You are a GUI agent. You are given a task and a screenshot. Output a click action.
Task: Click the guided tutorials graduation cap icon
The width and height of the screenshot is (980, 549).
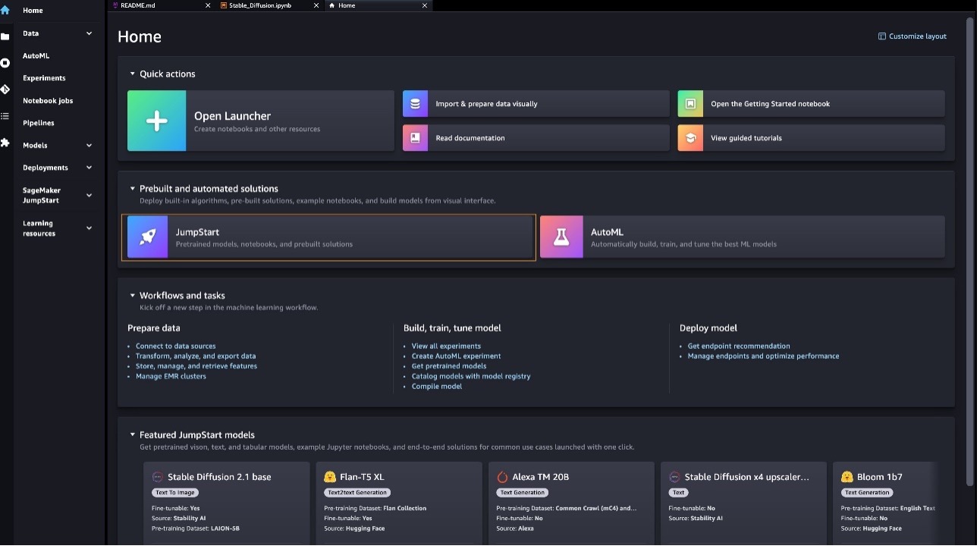pos(690,138)
